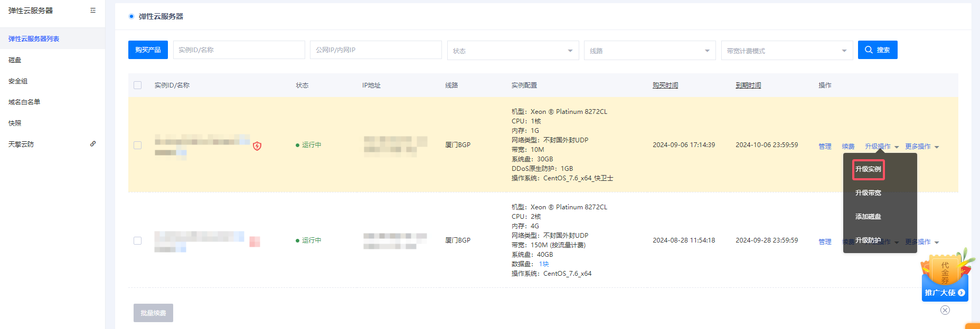Click 管理 link for the first instance
980x329 pixels.
[x=825, y=147]
